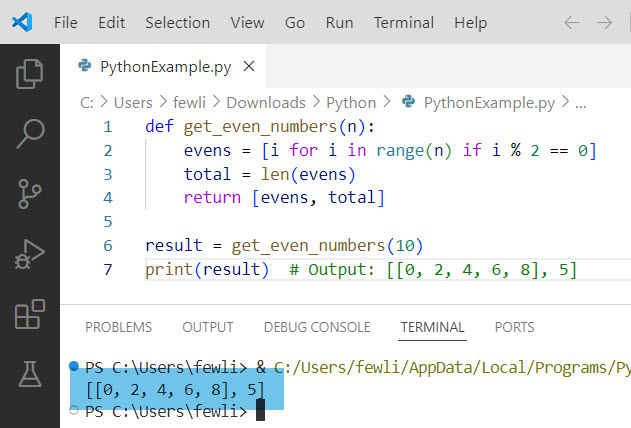Click 'get_even_numbers' in the function definition
Viewport: 631px width, 428px height.
pos(260,127)
